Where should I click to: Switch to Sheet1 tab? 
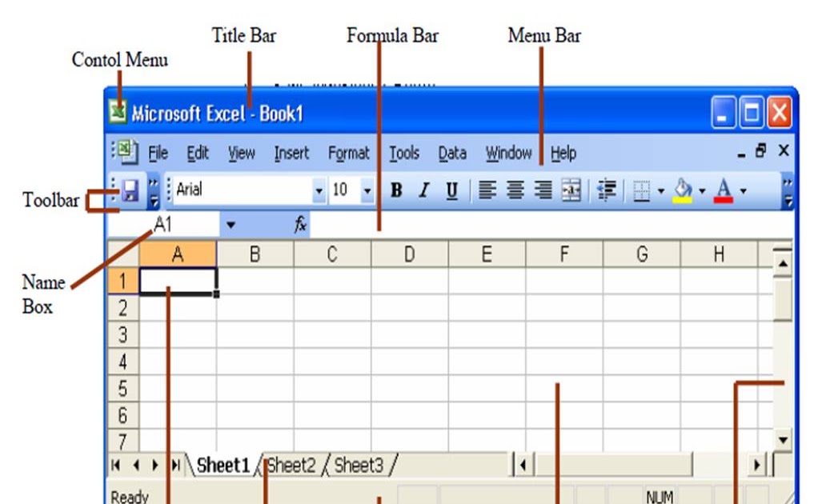223,465
